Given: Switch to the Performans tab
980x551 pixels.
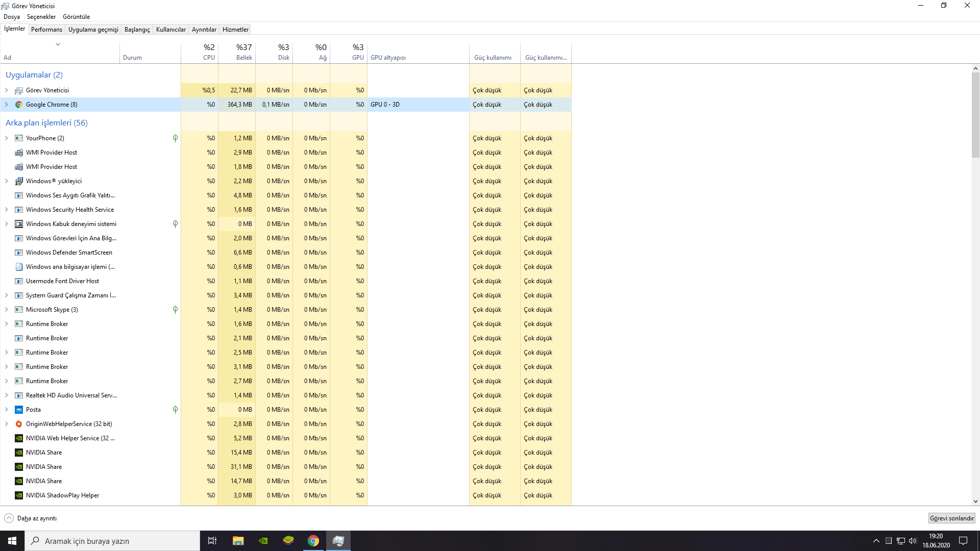Looking at the screenshot, I should (x=46, y=30).
